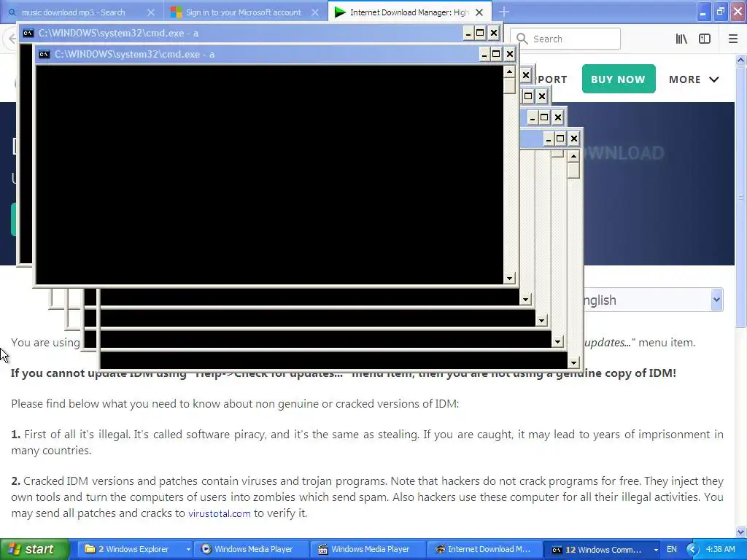747x560 pixels.
Task: Minimize the browser window
Action: click(703, 12)
